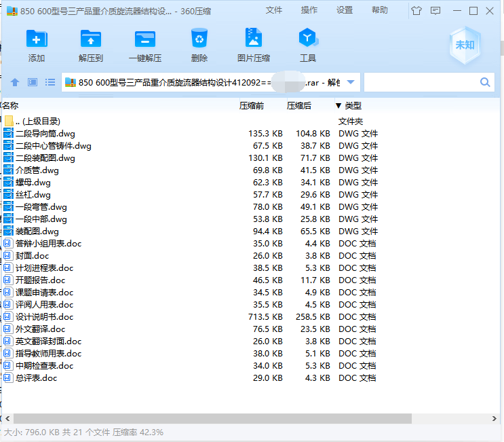Click the 删除 (Delete) trash icon
This screenshot has width=504, height=442.
pos(199,38)
